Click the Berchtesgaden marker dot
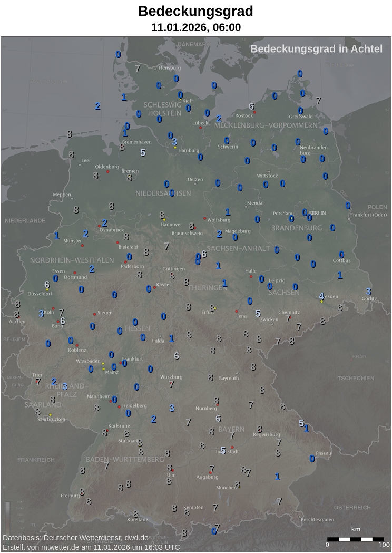392x553 pixels. click(x=299, y=517)
